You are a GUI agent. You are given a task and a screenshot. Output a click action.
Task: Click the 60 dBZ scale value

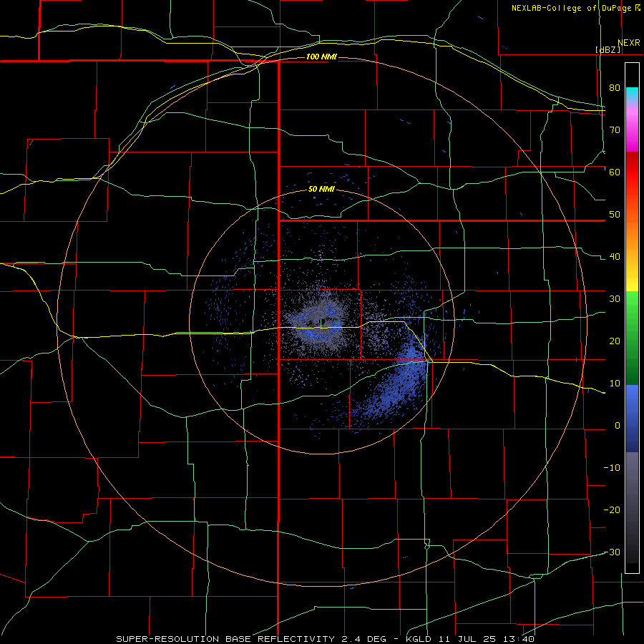pos(615,172)
